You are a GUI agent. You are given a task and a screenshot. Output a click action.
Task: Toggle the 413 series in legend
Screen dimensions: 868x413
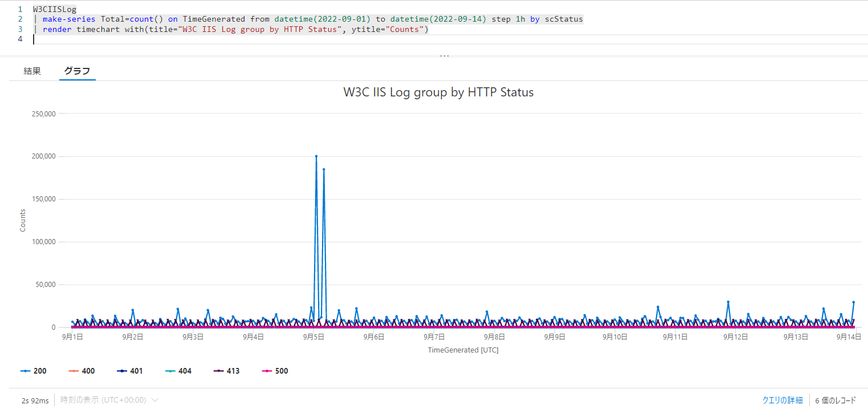tap(226, 371)
